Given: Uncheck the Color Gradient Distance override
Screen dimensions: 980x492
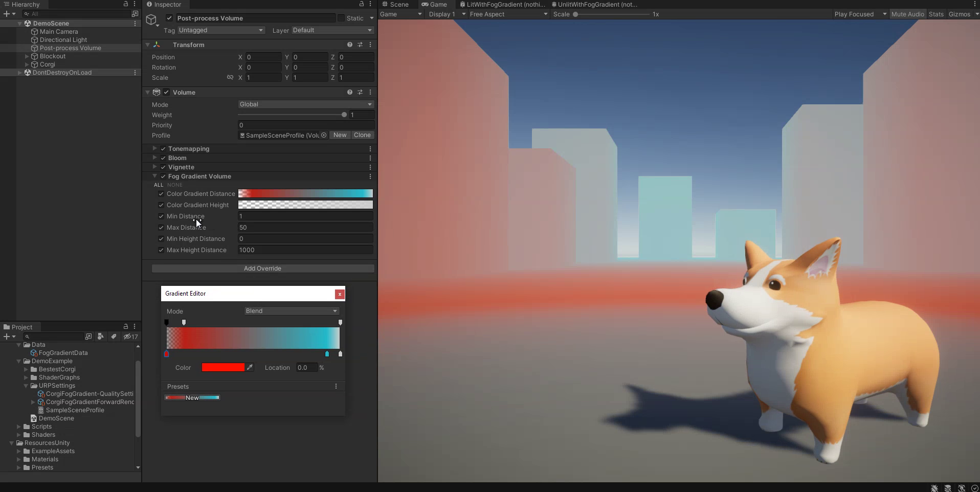Looking at the screenshot, I should [x=161, y=194].
